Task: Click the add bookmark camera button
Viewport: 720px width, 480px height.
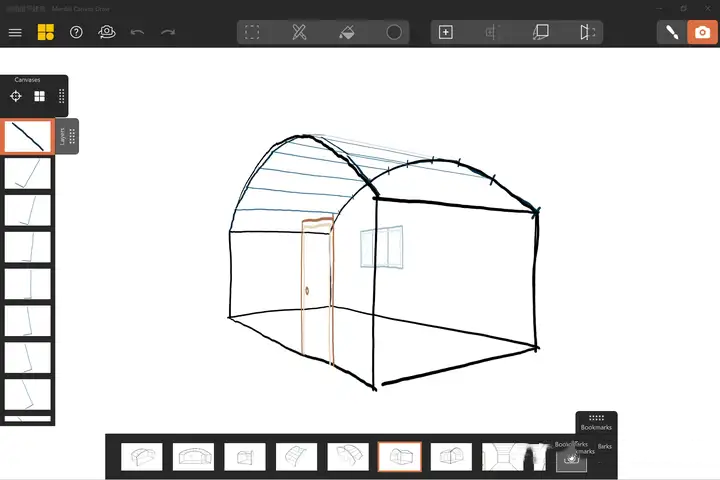Action: pos(571,458)
